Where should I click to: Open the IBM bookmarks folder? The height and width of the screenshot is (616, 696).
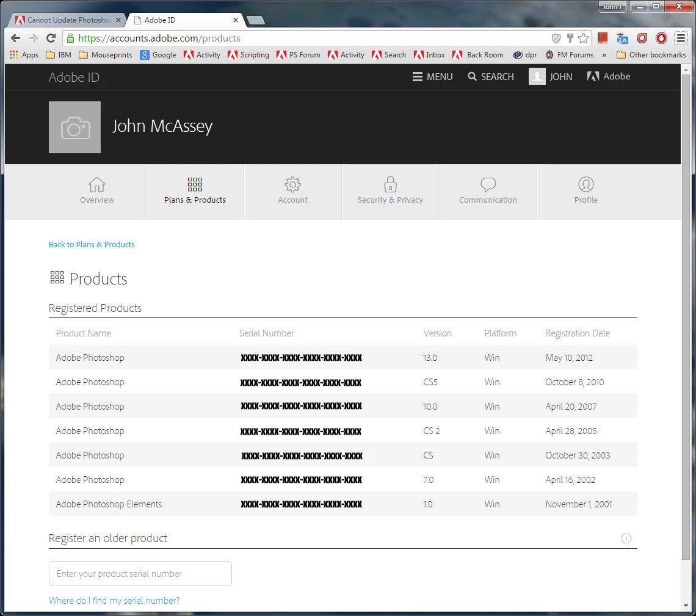coord(59,54)
